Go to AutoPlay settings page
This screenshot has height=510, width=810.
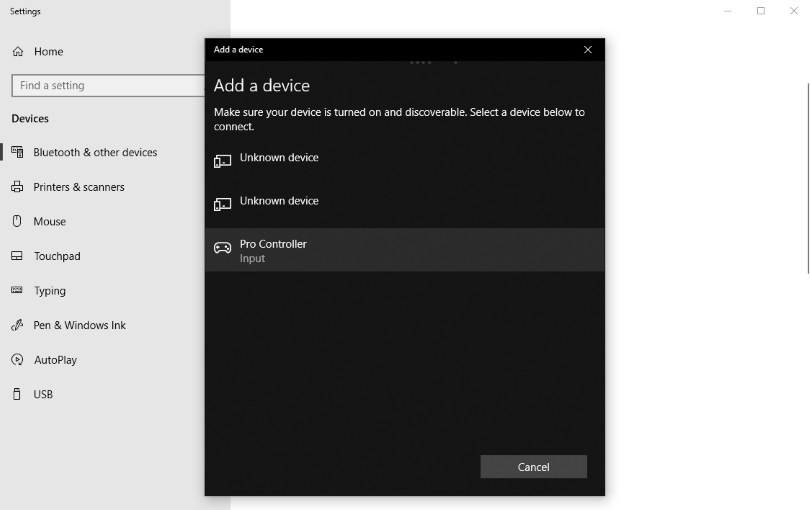pos(55,360)
